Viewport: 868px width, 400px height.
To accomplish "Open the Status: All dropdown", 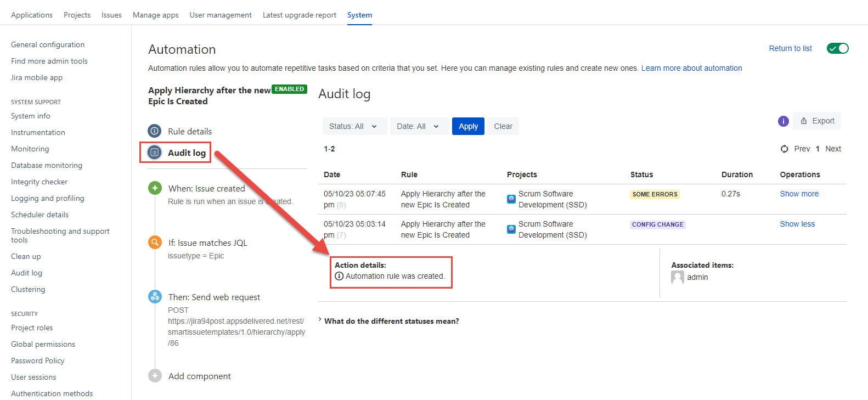I will tap(354, 126).
